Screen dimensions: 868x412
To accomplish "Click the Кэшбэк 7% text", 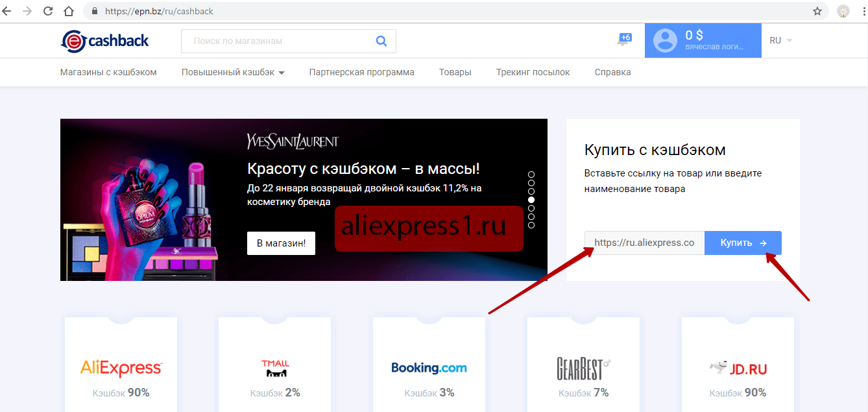I will coord(583,393).
